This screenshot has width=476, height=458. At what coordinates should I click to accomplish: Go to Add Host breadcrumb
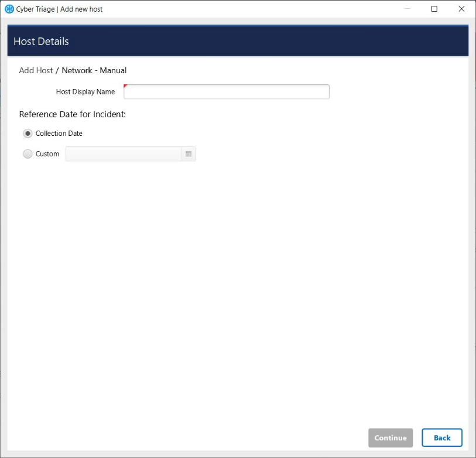point(36,70)
